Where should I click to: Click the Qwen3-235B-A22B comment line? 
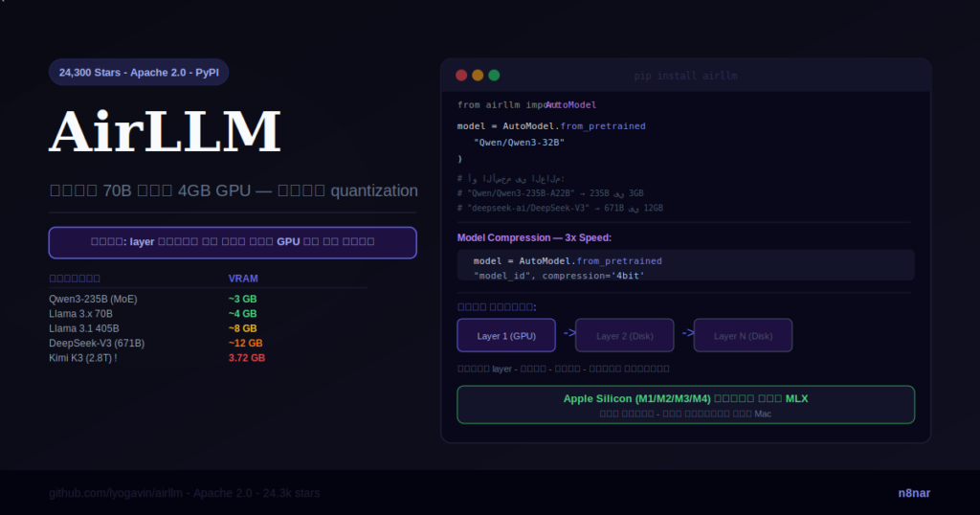(550, 193)
